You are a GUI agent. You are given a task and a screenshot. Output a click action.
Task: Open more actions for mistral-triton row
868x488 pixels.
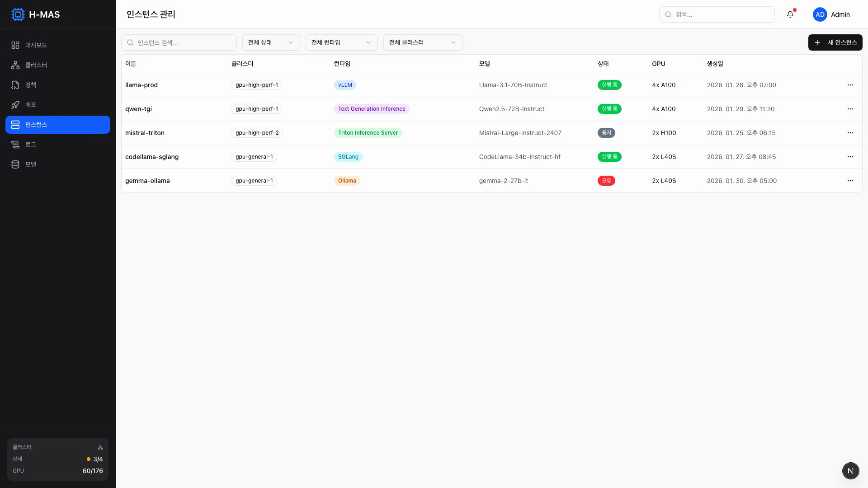point(850,133)
